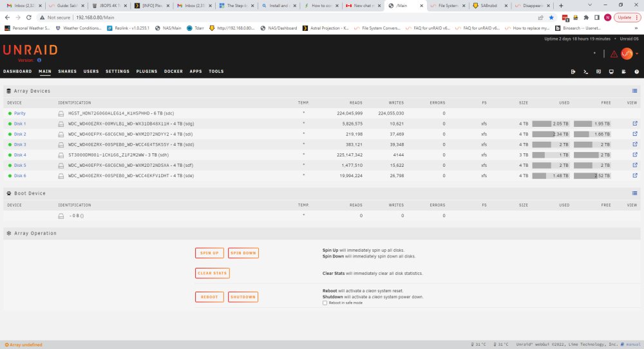Open the Tools tab
Screen dimensions: 644x349
[216, 71]
